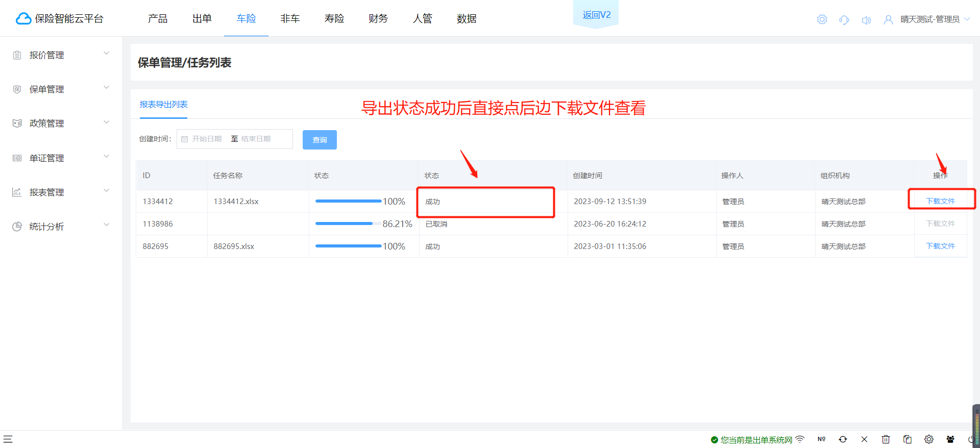Select file name 882695.xlsx cell

pyautogui.click(x=234, y=246)
